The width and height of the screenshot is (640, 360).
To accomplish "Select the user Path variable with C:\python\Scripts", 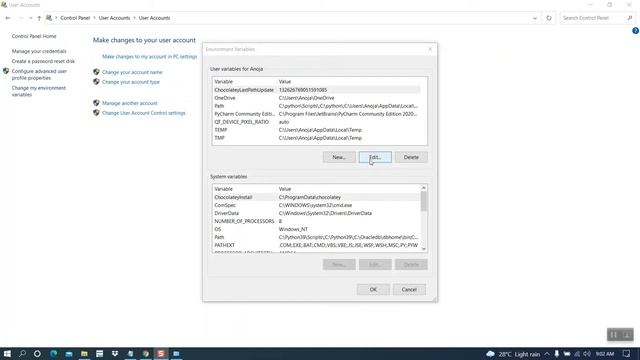I will 317,106.
